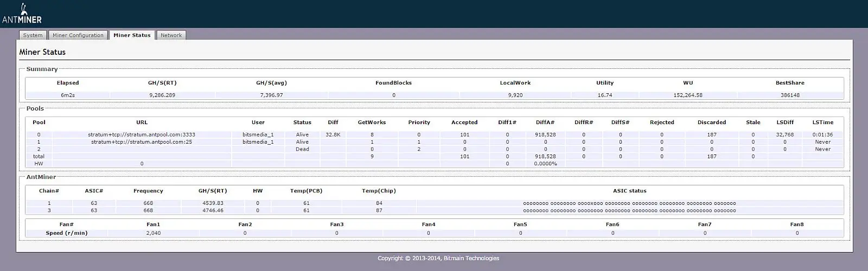This screenshot has height=271, width=868.
Task: Click Diff value 32.8K
Action: pos(333,134)
